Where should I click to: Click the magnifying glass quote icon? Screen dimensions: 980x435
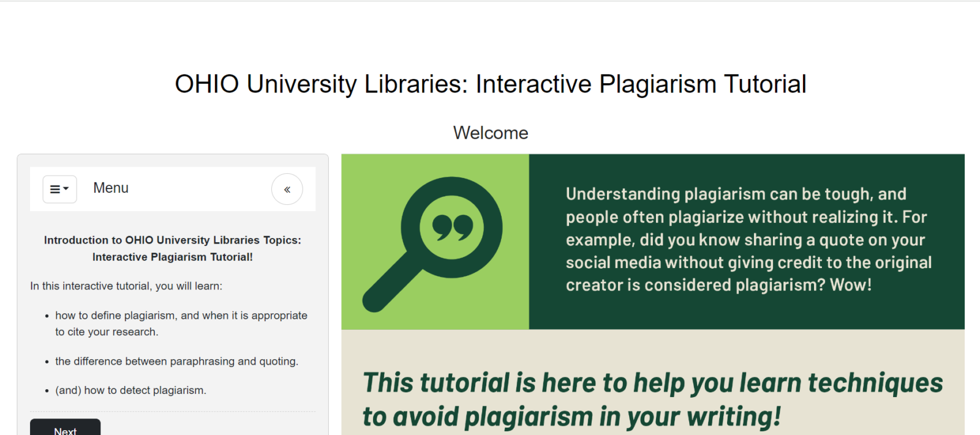433,244
